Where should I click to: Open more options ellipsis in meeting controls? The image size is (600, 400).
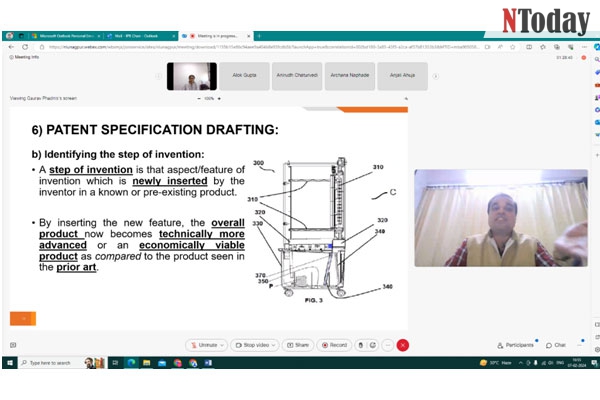[x=388, y=345]
